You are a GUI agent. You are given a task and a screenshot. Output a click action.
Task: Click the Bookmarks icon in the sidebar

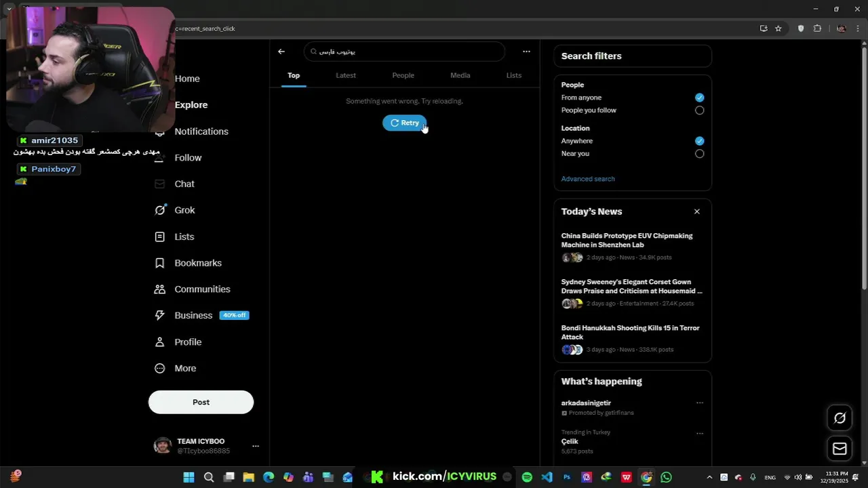click(160, 263)
